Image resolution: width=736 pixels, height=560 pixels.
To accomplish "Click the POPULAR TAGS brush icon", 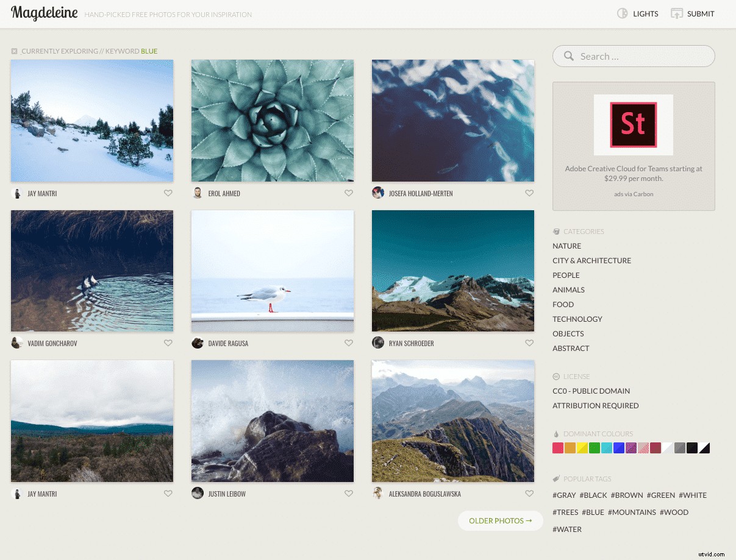I will point(556,478).
